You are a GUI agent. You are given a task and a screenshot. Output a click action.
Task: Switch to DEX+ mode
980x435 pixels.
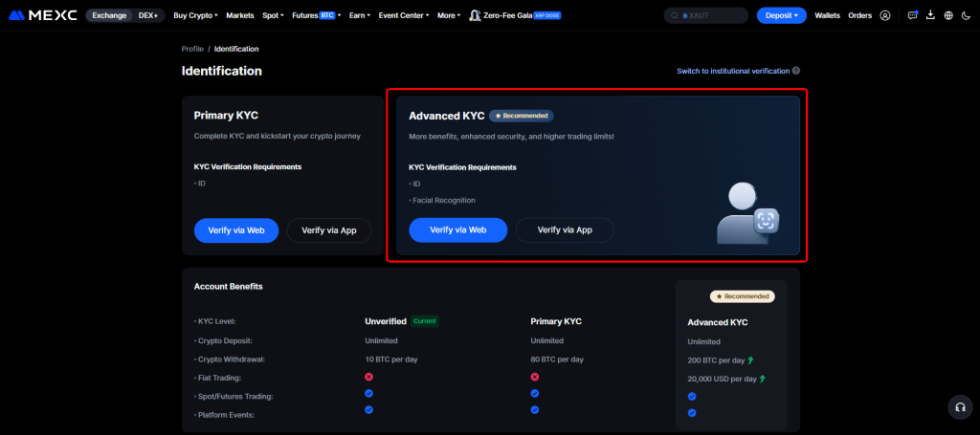148,15
